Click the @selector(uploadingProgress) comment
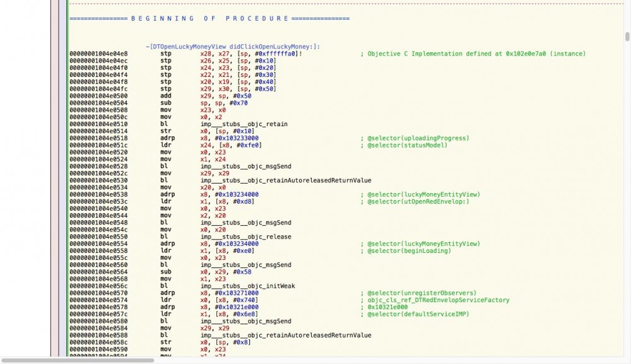This screenshot has width=631, height=364. pyautogui.click(x=415, y=138)
